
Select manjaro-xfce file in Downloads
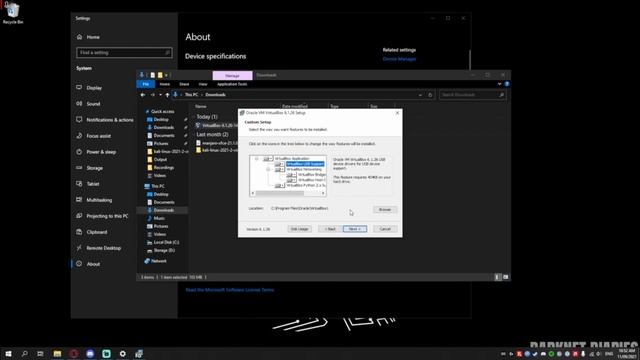pyautogui.click(x=217, y=143)
